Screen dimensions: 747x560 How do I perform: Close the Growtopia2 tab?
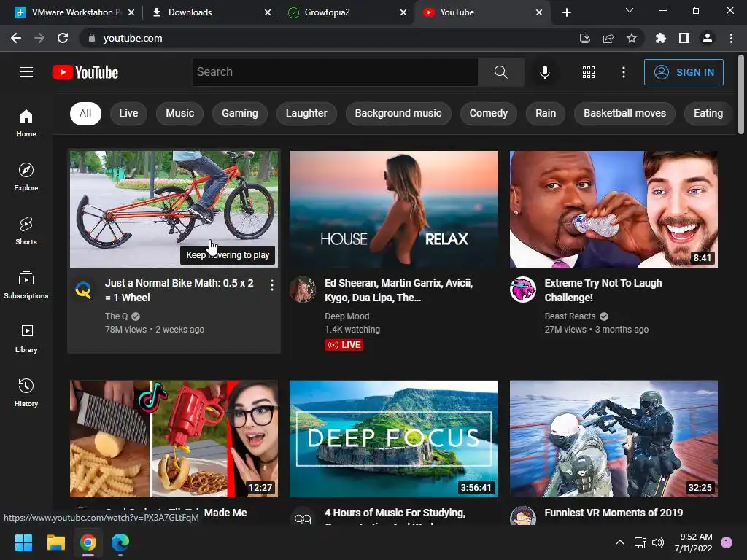click(403, 12)
